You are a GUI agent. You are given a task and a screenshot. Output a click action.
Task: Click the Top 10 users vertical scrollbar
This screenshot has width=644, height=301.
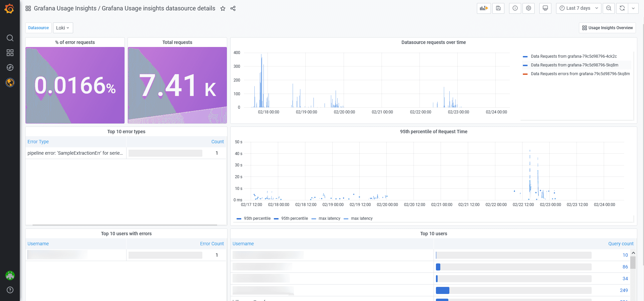coord(633,262)
